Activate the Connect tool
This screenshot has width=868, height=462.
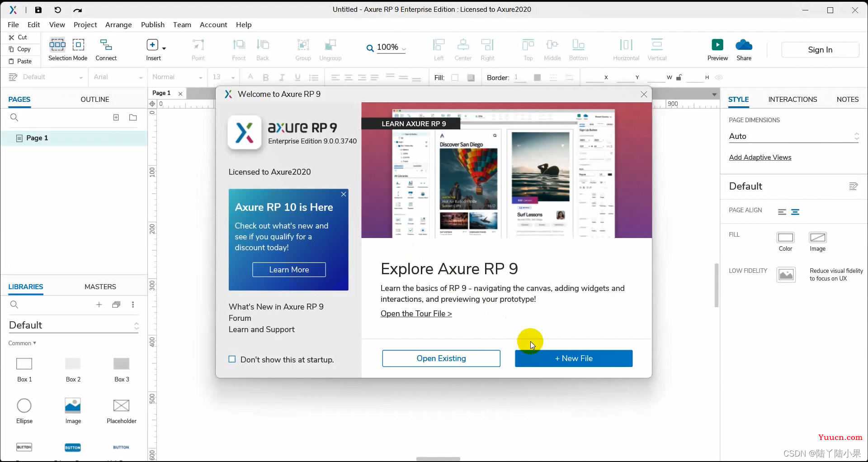click(x=106, y=44)
